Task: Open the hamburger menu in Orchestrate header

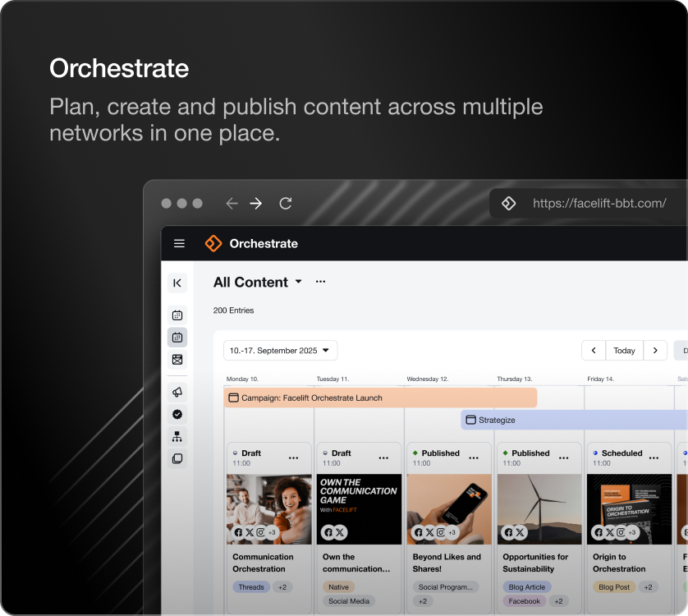Action: tap(179, 243)
